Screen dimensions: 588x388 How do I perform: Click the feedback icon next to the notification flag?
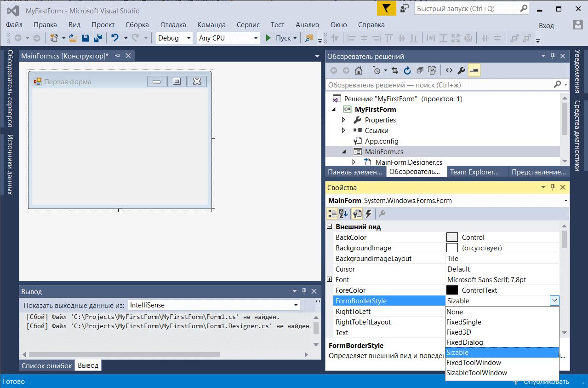405,8
